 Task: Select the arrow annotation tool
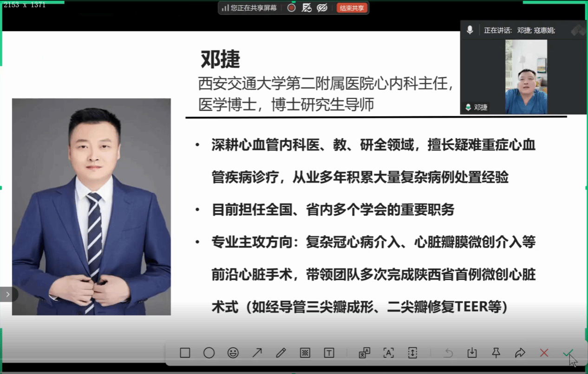click(257, 353)
